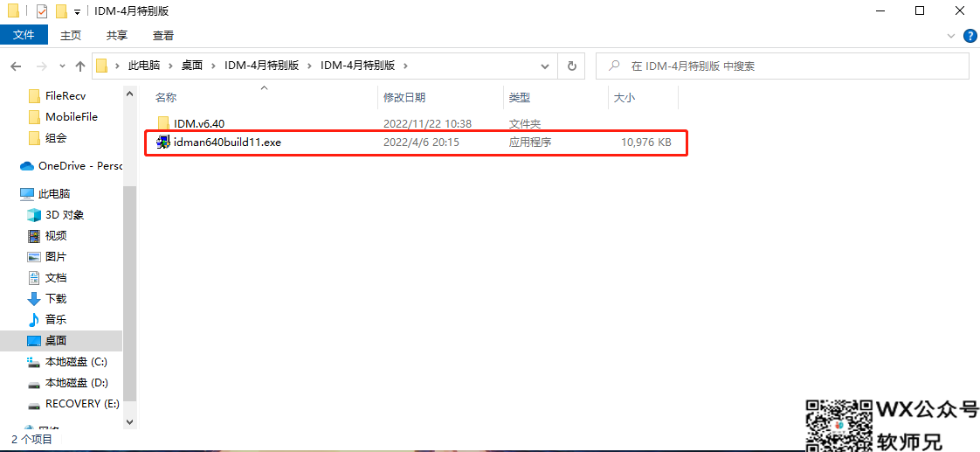Open the 文件 ribbon tab
980x452 pixels.
click(24, 35)
